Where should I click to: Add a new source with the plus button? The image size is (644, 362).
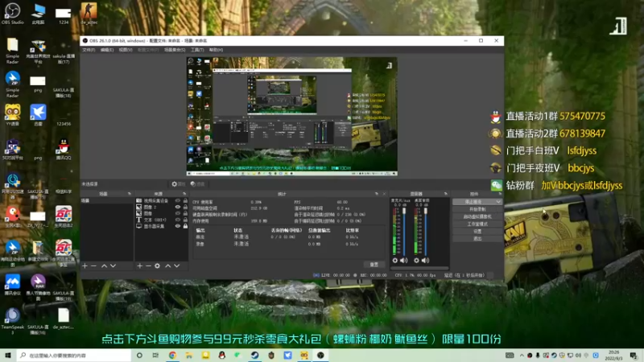(139, 266)
